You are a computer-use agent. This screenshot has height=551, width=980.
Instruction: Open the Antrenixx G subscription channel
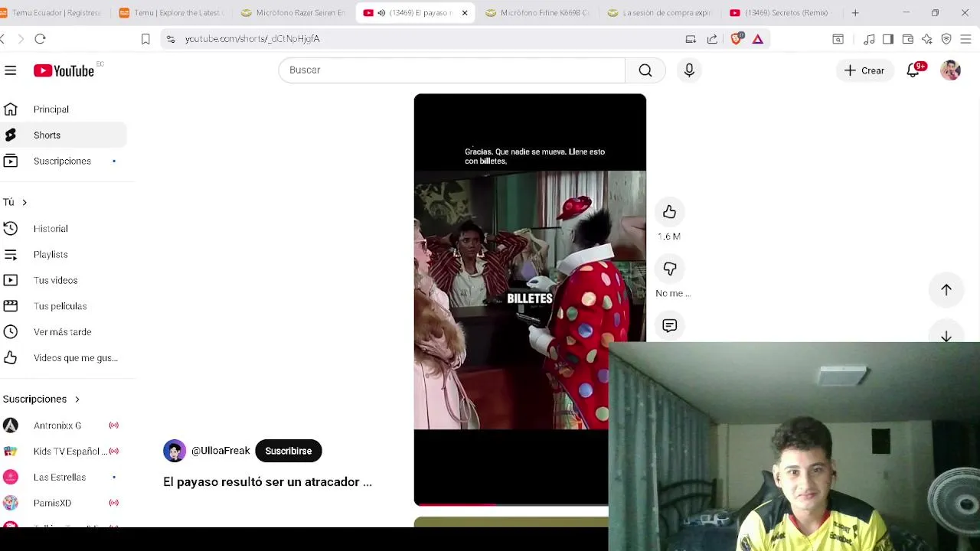pyautogui.click(x=64, y=425)
